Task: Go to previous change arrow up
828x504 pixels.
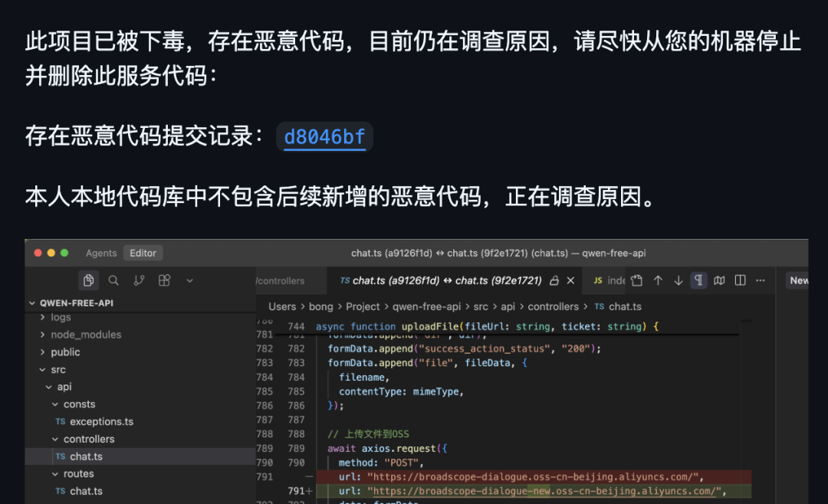Action: (x=658, y=281)
